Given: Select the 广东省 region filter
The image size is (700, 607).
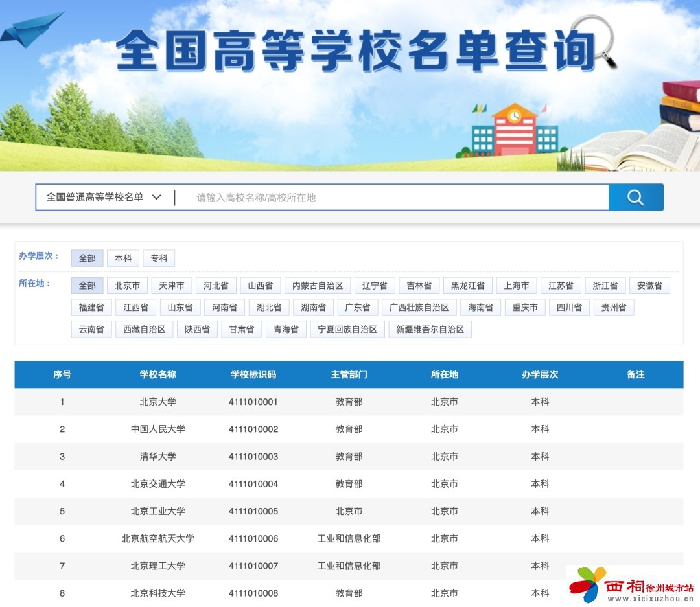Looking at the screenshot, I should pyautogui.click(x=356, y=307).
